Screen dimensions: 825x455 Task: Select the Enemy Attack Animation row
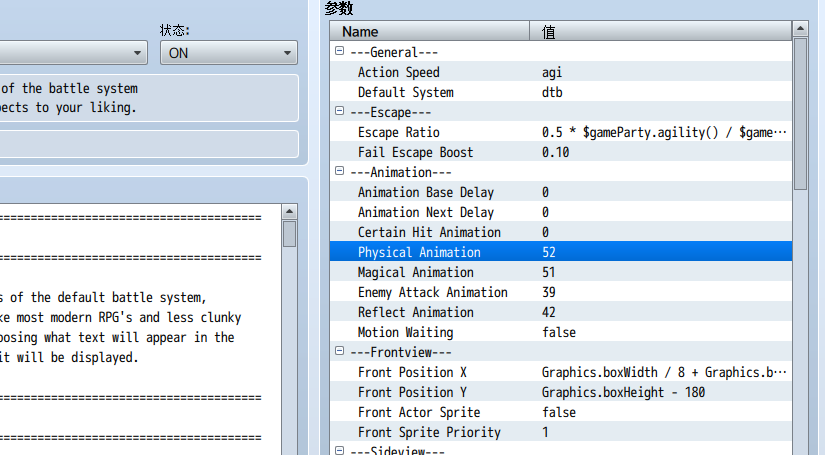click(x=561, y=292)
